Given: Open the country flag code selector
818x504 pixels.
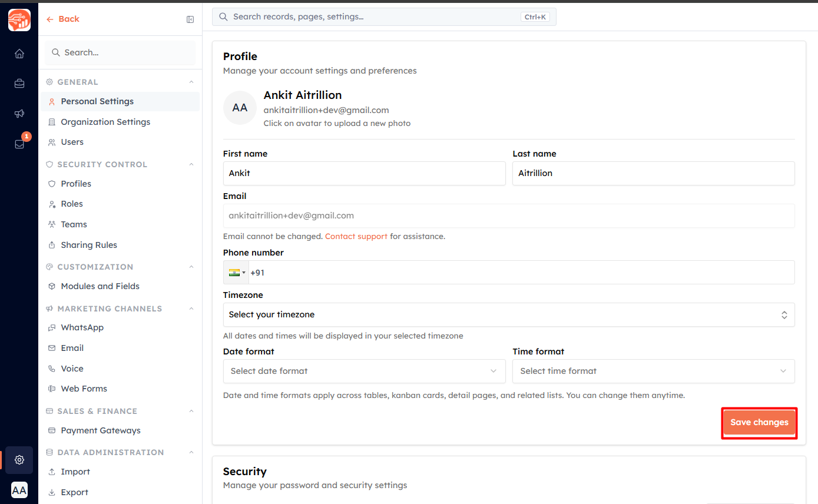Looking at the screenshot, I should tap(236, 273).
